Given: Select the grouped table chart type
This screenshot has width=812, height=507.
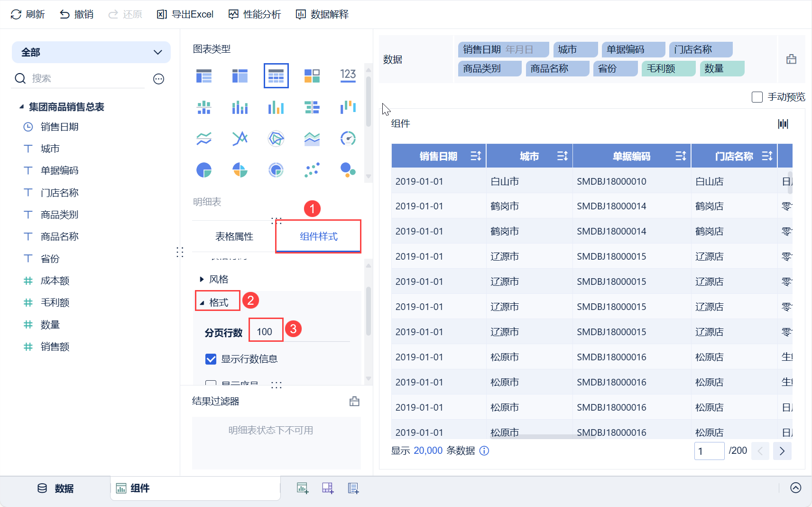Looking at the screenshot, I should point(204,76).
